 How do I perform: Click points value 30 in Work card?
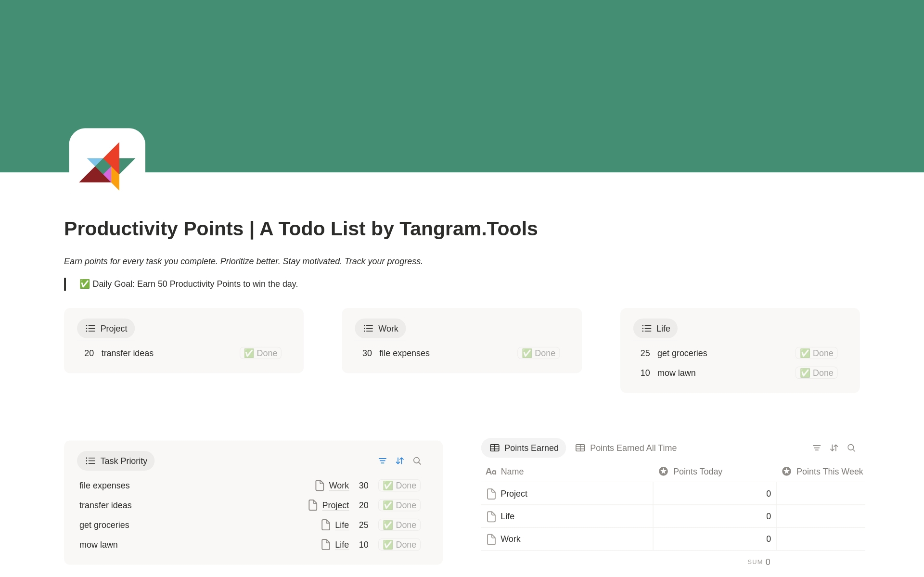tap(367, 353)
